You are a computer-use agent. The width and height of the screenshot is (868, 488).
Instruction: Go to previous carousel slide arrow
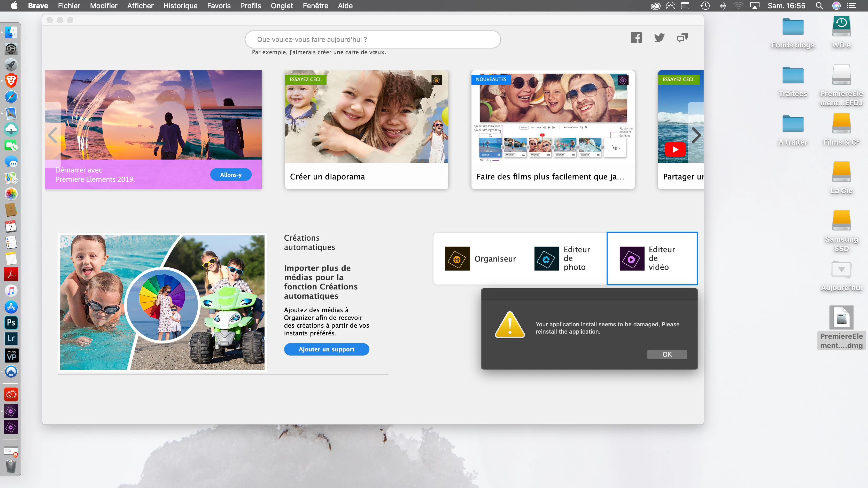click(52, 135)
